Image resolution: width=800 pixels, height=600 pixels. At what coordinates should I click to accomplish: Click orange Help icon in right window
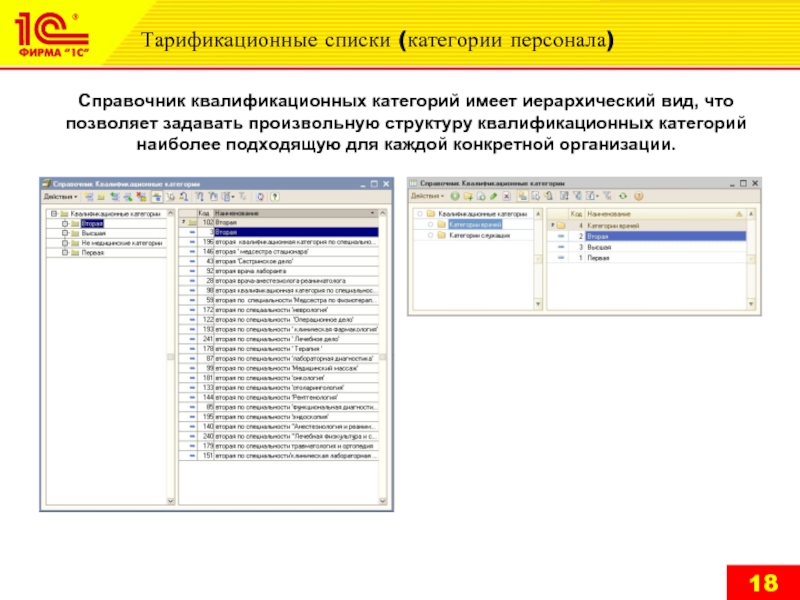(x=638, y=196)
